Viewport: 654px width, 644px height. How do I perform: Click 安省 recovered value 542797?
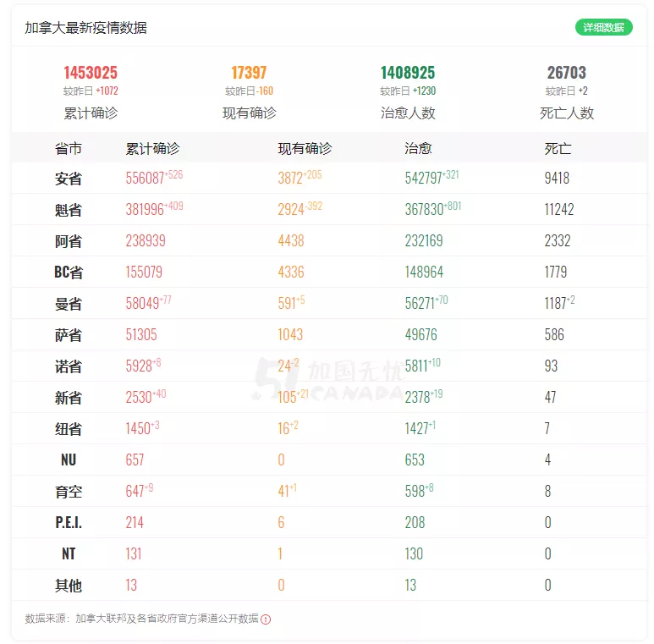pos(423,178)
